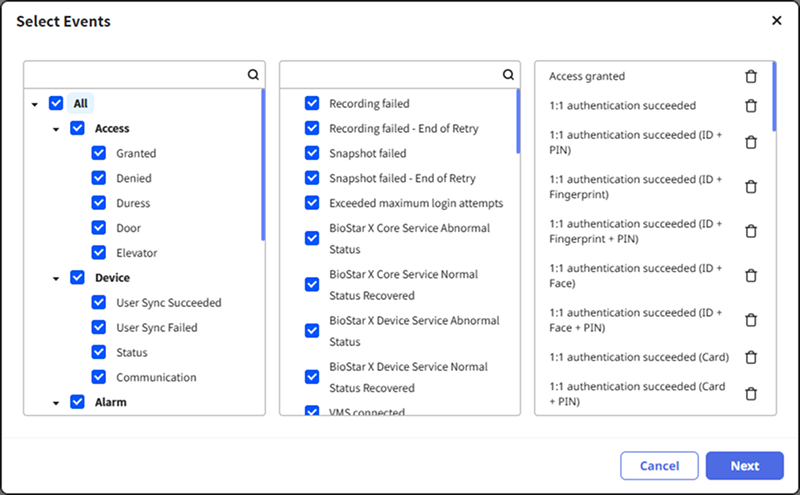Uncheck the Granted checkbox under Access
The height and width of the screenshot is (495, 800).
[99, 153]
